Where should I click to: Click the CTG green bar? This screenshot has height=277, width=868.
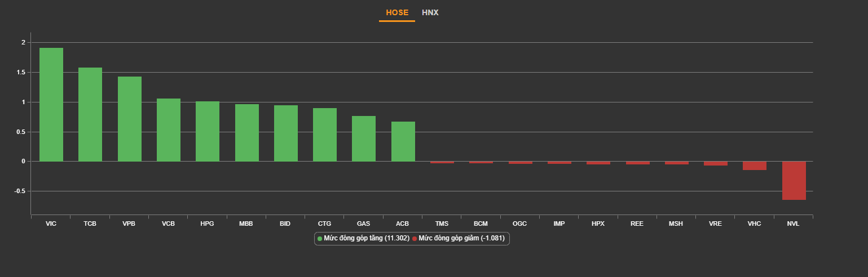[x=325, y=135]
